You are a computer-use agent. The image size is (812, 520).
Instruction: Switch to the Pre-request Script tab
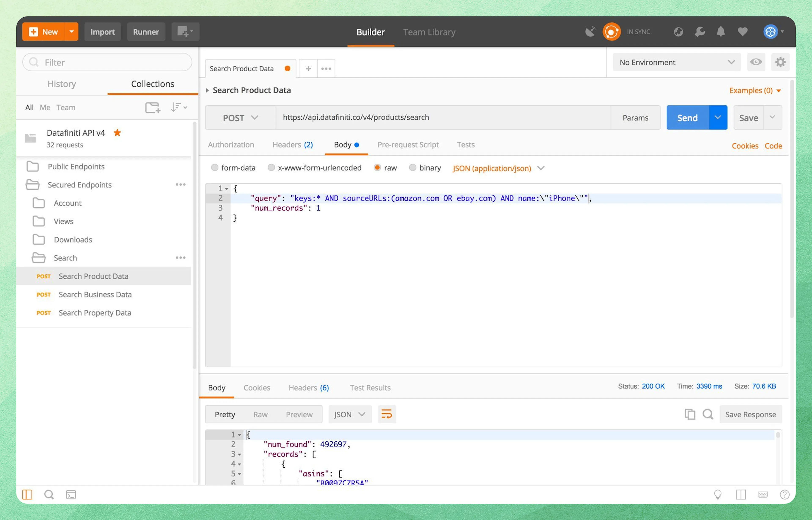coord(408,144)
